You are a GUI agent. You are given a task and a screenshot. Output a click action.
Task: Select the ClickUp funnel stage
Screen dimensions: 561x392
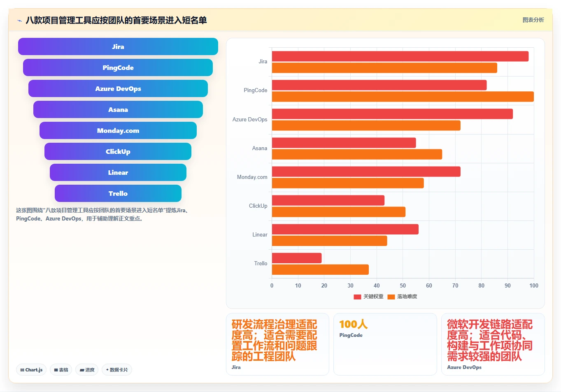coord(118,151)
